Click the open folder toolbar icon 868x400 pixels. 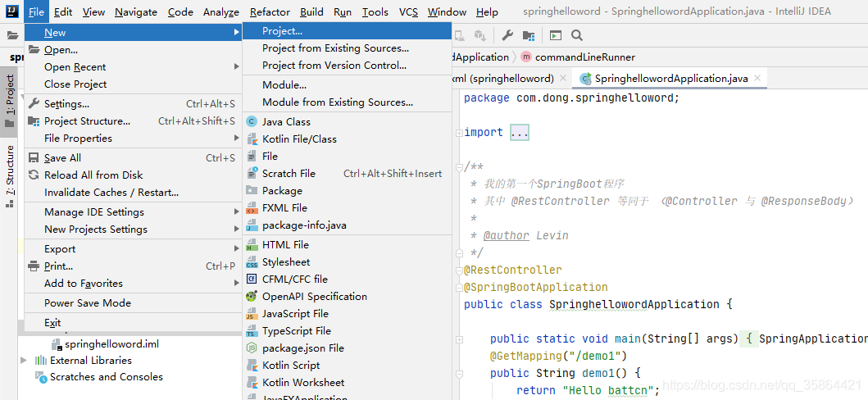12,35
